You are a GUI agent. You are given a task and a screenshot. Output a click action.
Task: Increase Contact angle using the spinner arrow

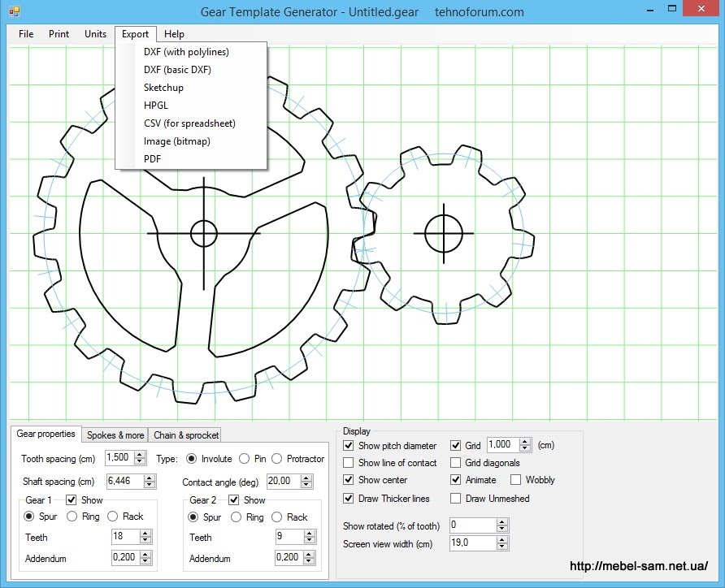point(306,478)
